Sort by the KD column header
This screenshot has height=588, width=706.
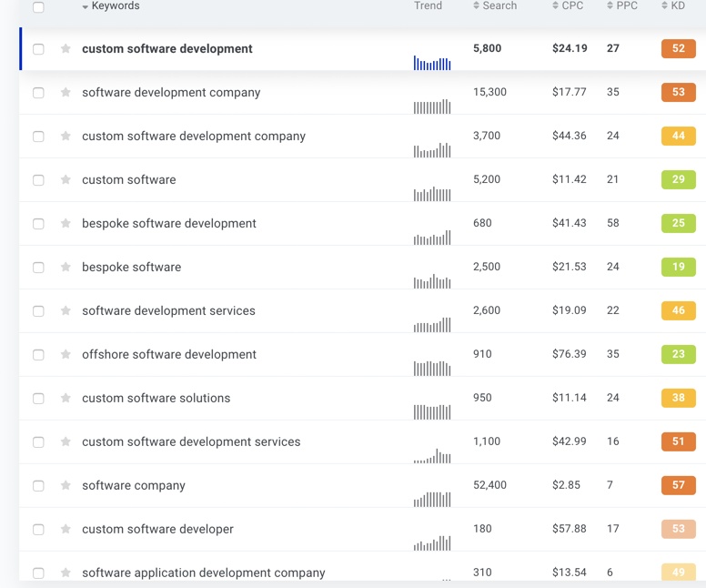point(677,6)
